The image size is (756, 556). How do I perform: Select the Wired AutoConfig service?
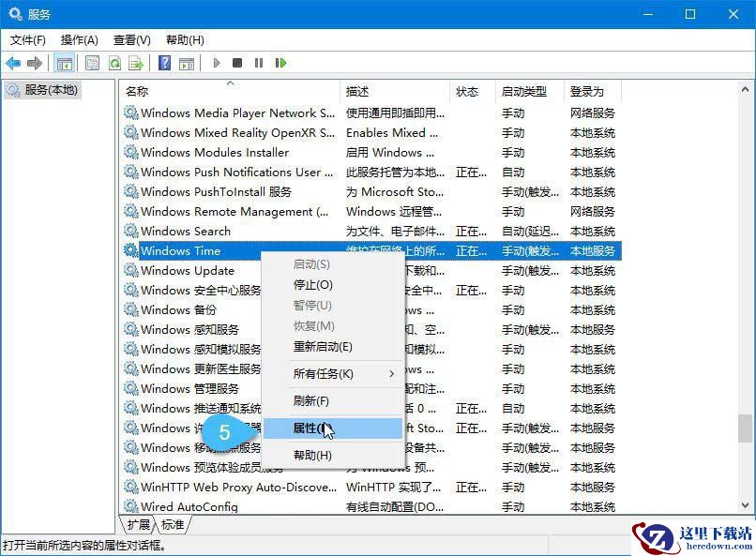click(370, 506)
